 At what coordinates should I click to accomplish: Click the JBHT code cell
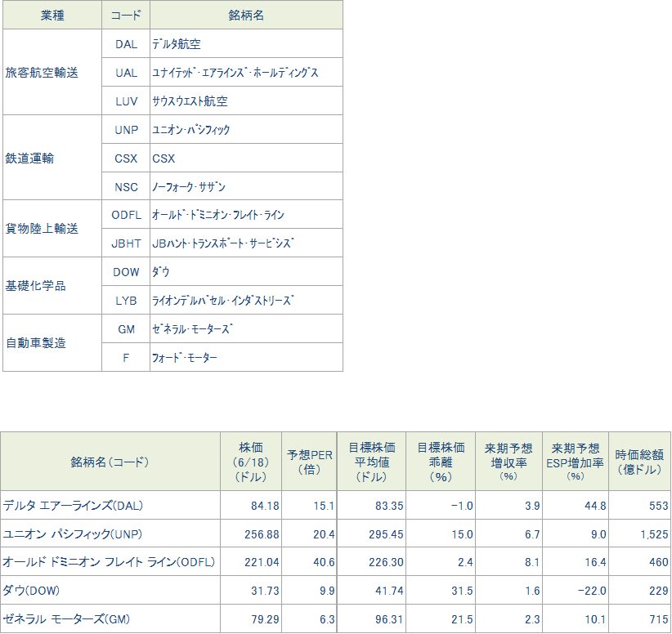(126, 243)
